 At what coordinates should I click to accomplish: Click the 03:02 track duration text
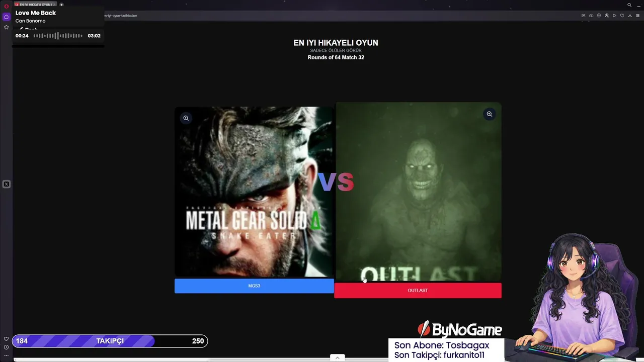pos(94,36)
